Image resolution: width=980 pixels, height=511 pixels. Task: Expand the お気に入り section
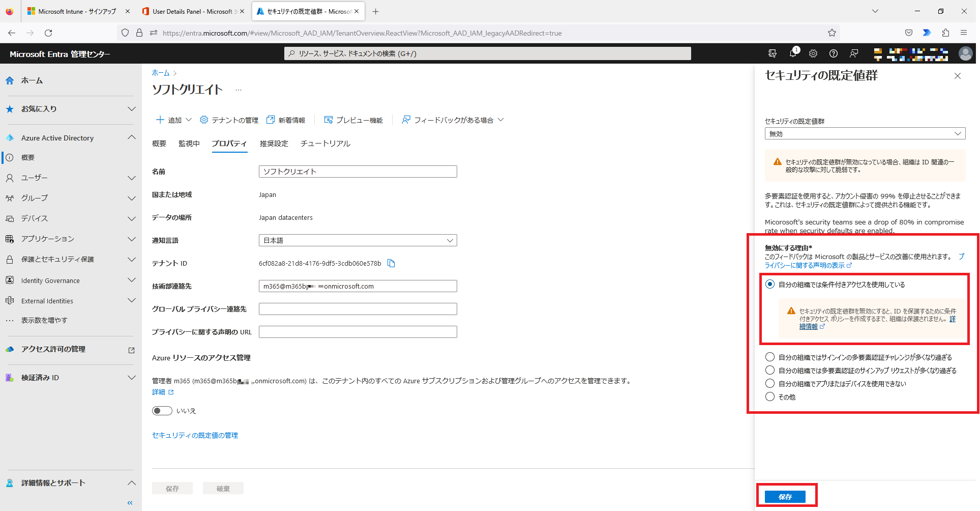132,109
